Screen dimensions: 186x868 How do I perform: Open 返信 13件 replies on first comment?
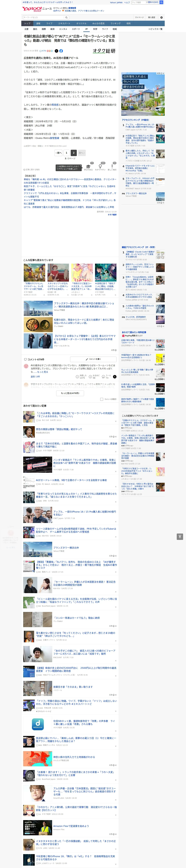tap(35, 376)
